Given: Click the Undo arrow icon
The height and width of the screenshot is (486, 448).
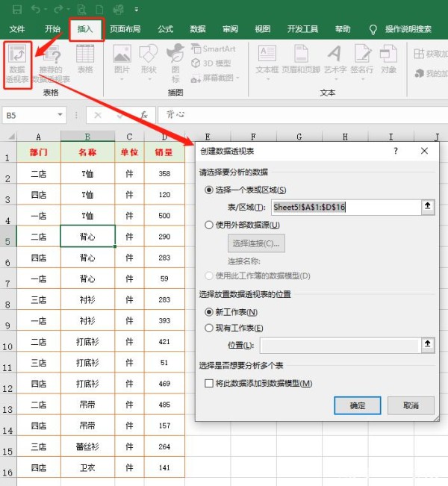Looking at the screenshot, I should 36,9.
